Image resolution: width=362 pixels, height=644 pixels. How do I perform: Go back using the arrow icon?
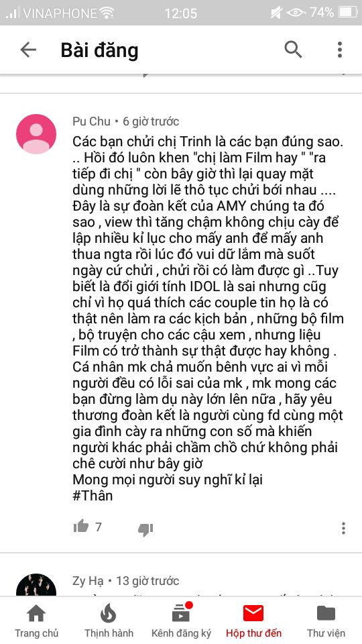point(28,50)
